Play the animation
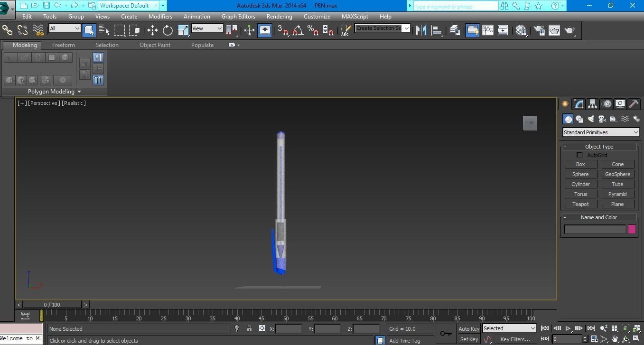This screenshot has height=345, width=644. [x=568, y=328]
